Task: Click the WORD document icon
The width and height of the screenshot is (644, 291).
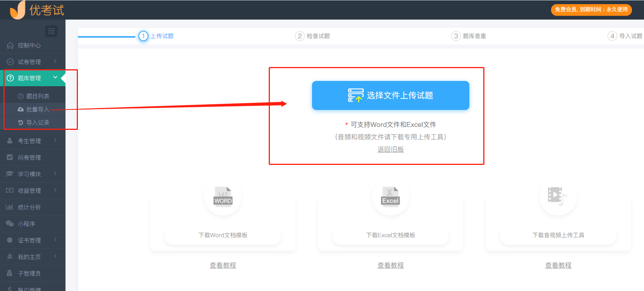Action: (x=223, y=197)
